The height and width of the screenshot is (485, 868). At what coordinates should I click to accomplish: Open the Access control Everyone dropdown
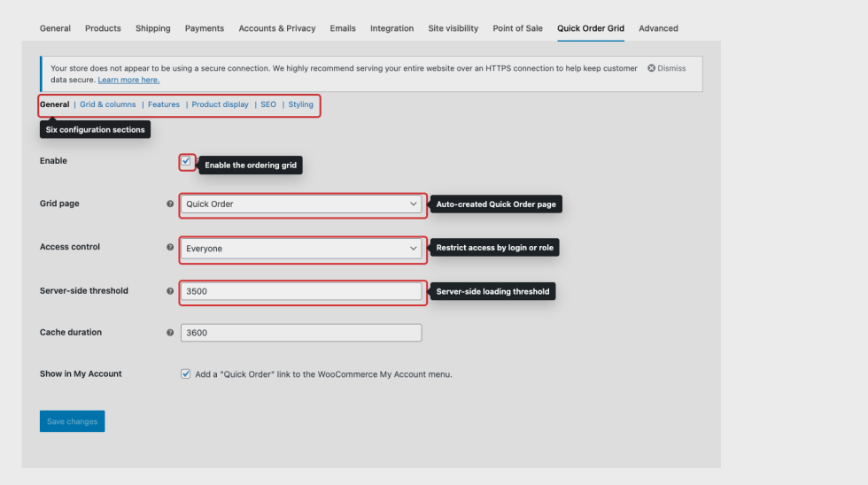click(x=301, y=249)
